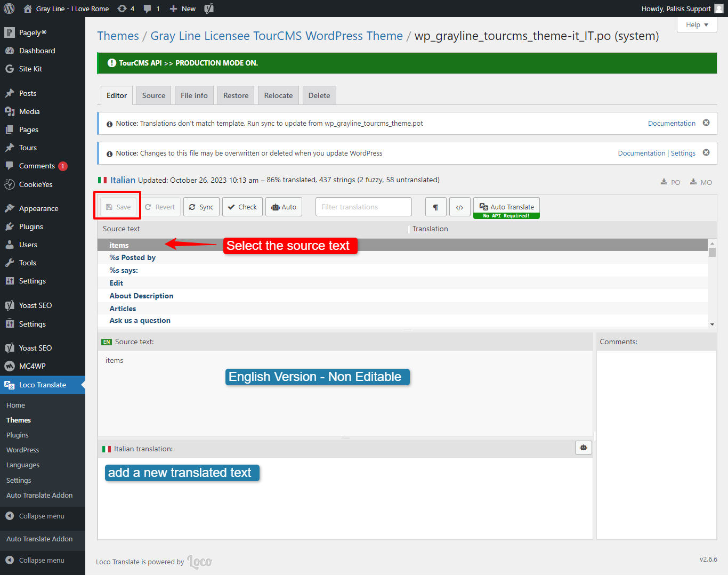728x576 pixels.
Task: Switch to Delete tab
Action: 319,95
